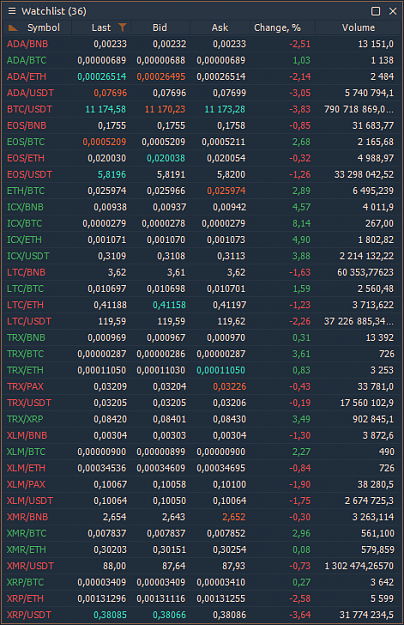This screenshot has width=404, height=625.
Task: Click BTC/USDT ask 11 173,28
Action: pos(225,109)
